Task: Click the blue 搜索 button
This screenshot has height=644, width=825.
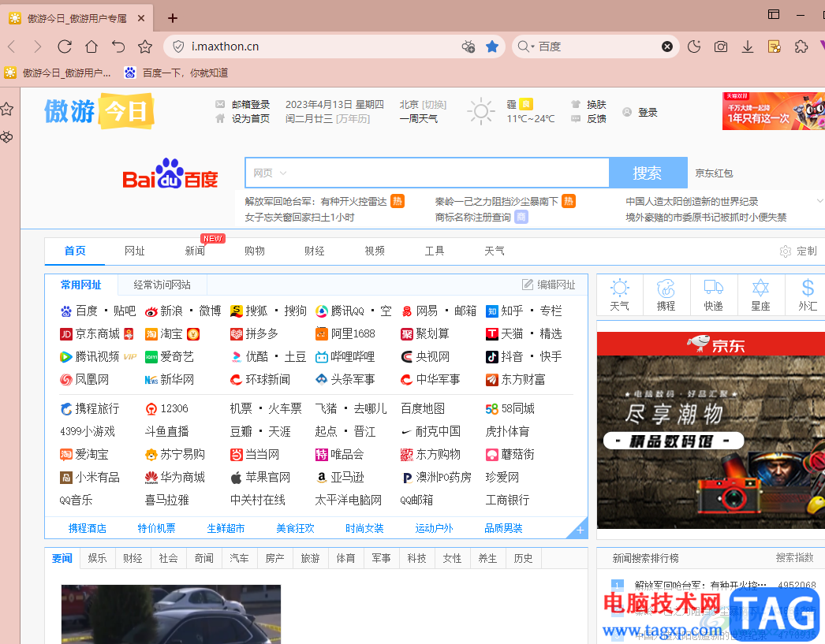Action: (x=648, y=173)
